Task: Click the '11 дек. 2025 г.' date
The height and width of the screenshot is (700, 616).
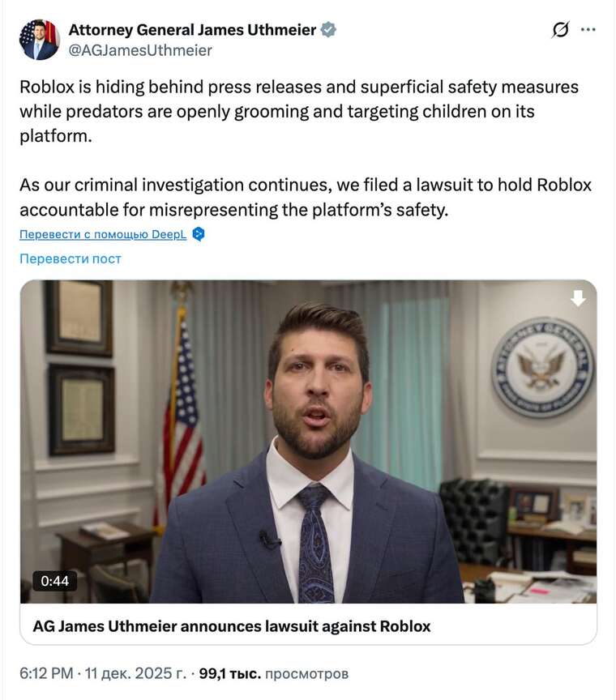Action: [x=137, y=673]
